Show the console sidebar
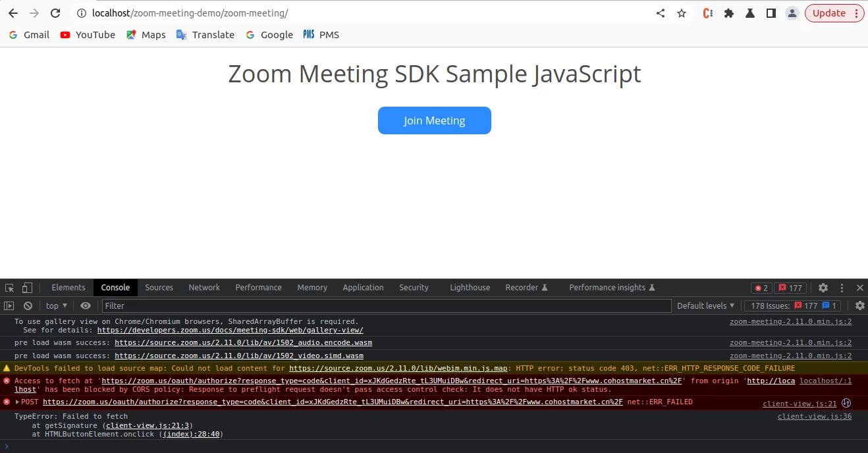Screen dimensions: 868x453 (x=9, y=306)
